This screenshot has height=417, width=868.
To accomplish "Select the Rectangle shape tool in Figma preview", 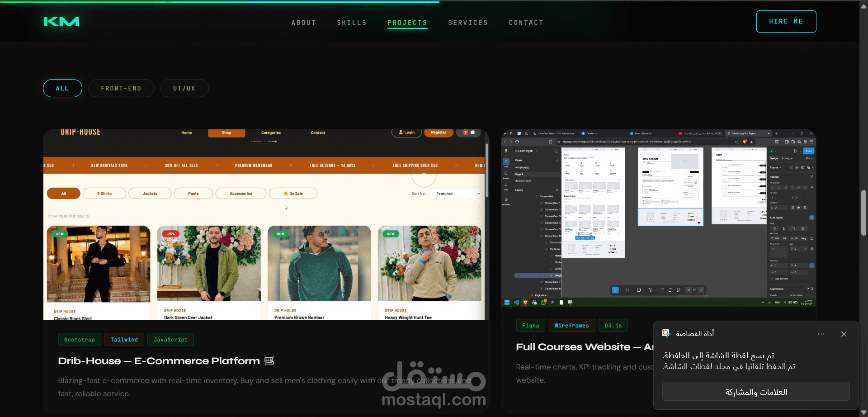I will coord(639,290).
